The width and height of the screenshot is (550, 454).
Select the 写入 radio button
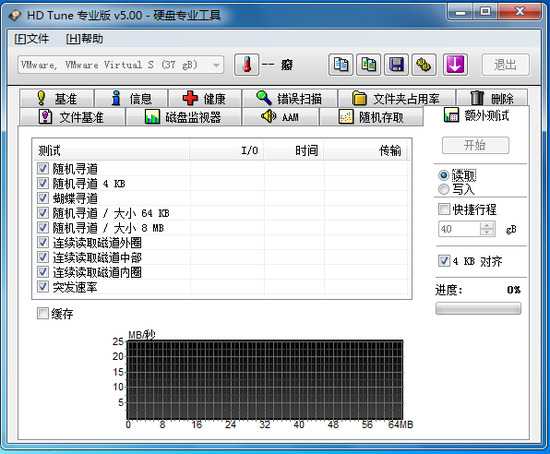(444, 189)
